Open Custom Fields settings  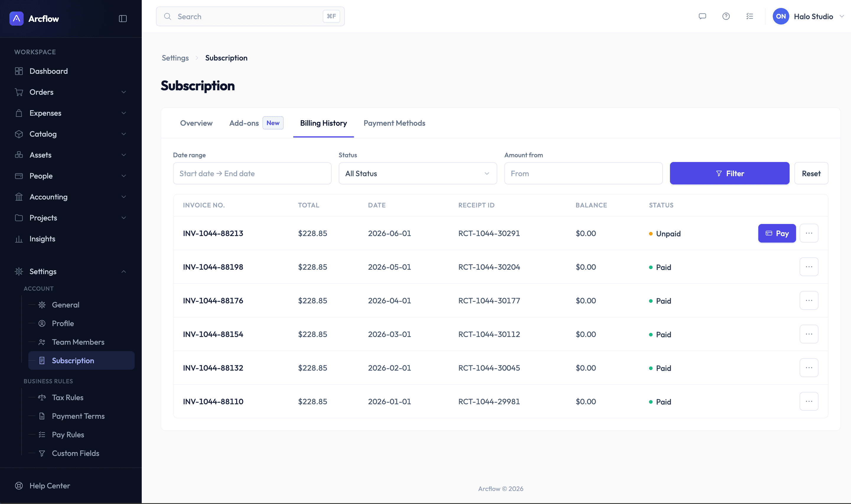click(x=81, y=454)
